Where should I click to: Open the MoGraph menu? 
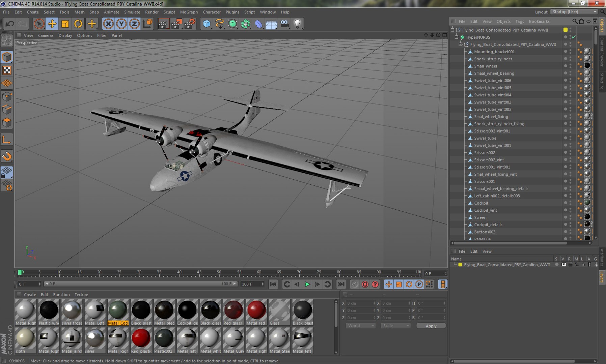189,12
